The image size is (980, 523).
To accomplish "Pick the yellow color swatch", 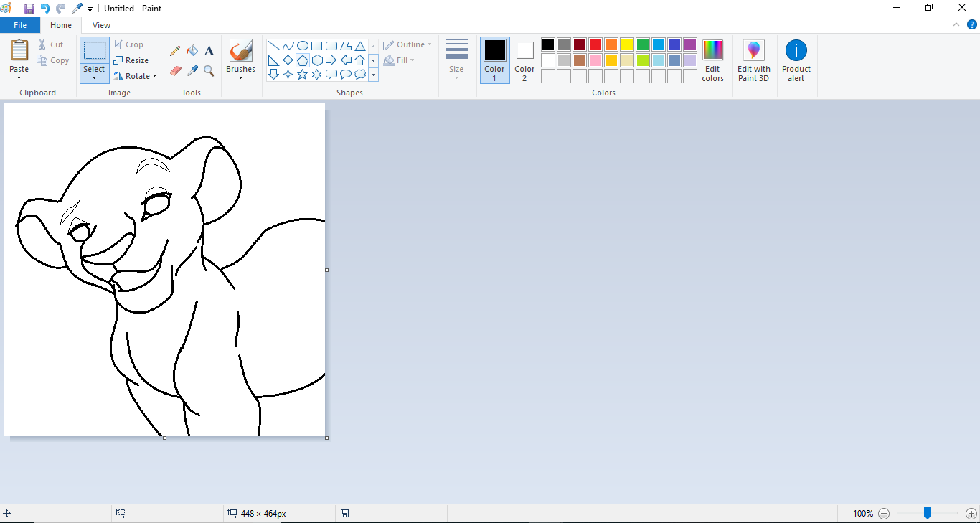I will [627, 44].
